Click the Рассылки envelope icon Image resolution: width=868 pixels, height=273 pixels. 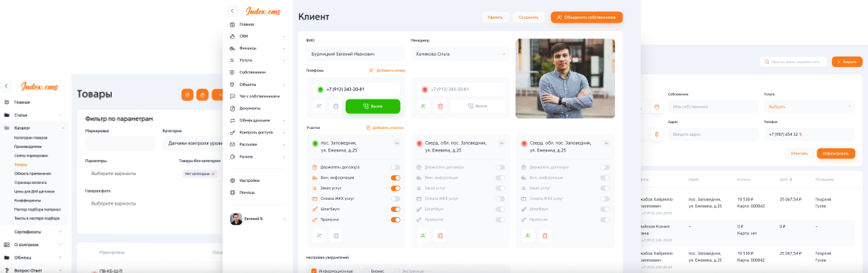tap(232, 144)
